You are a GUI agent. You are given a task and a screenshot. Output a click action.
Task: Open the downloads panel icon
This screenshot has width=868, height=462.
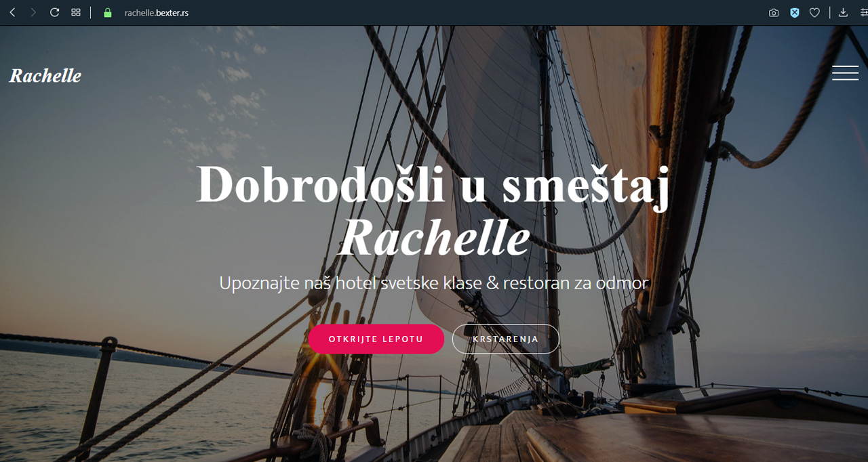coord(843,12)
